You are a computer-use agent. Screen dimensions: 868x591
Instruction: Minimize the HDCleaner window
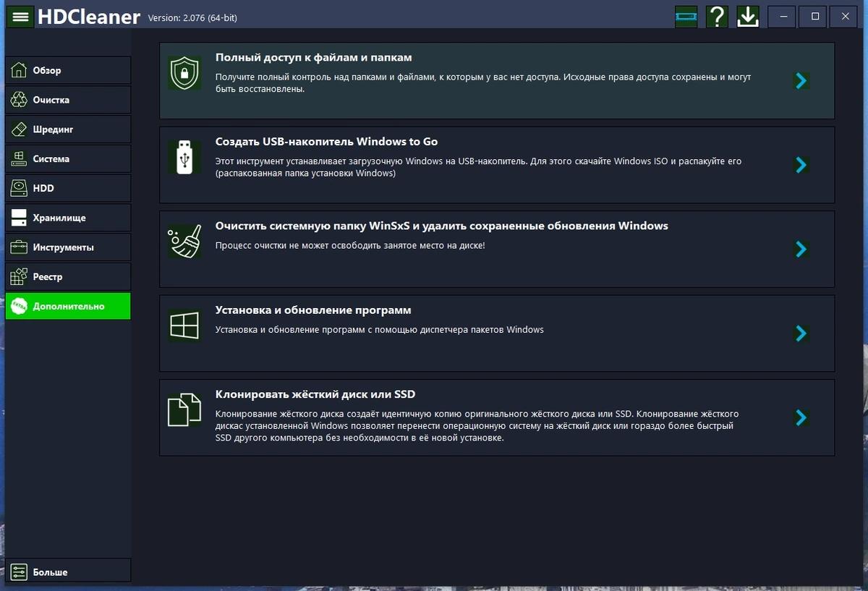click(782, 17)
